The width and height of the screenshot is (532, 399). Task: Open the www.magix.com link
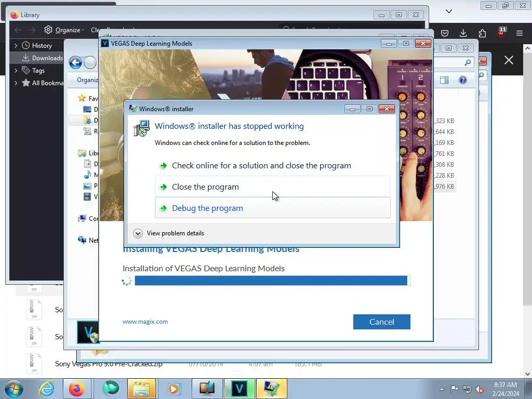coord(145,321)
